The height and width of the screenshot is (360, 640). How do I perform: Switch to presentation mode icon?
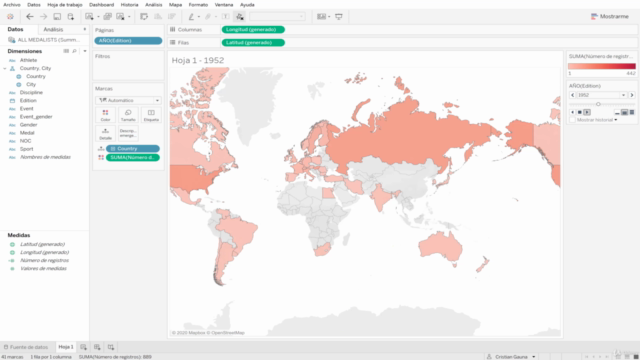pyautogui.click(x=339, y=17)
